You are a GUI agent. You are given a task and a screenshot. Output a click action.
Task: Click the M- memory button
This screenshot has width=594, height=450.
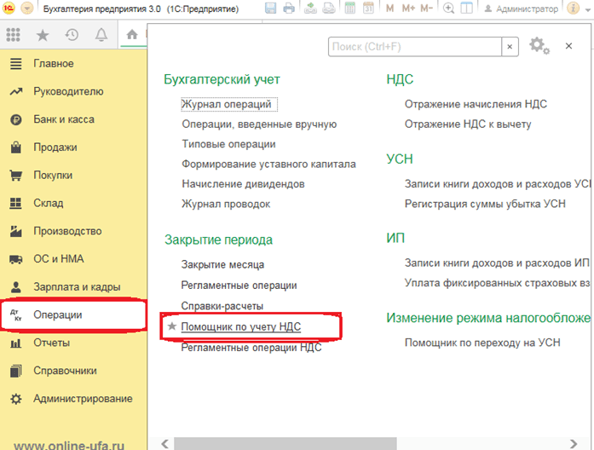[x=427, y=8]
